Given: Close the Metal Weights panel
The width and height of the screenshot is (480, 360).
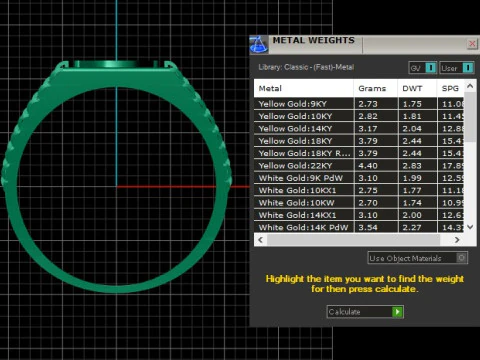Looking at the screenshot, I should (x=472, y=44).
